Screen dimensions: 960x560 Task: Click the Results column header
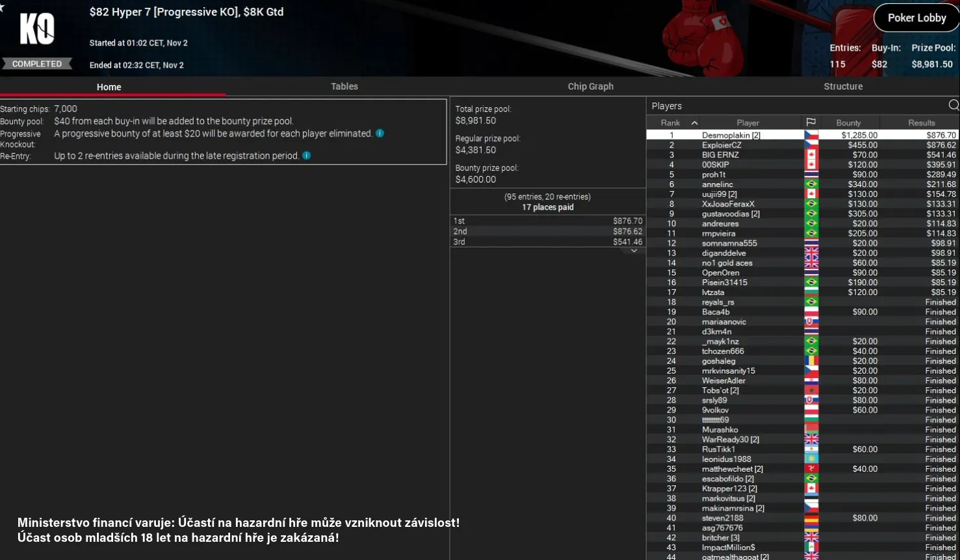pyautogui.click(x=922, y=122)
